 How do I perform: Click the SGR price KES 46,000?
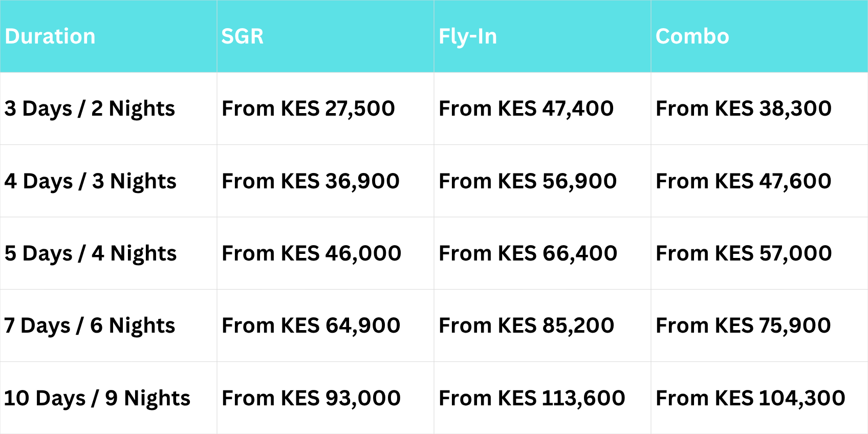pos(311,253)
